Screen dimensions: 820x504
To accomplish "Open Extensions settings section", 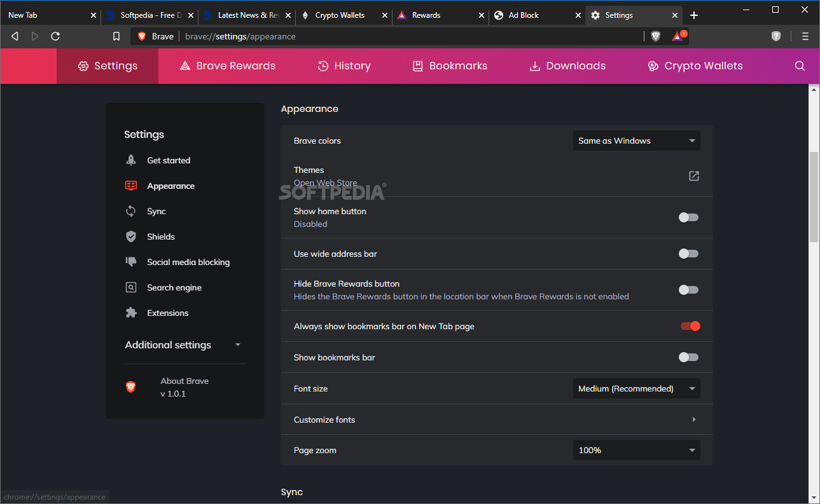I will coord(168,313).
